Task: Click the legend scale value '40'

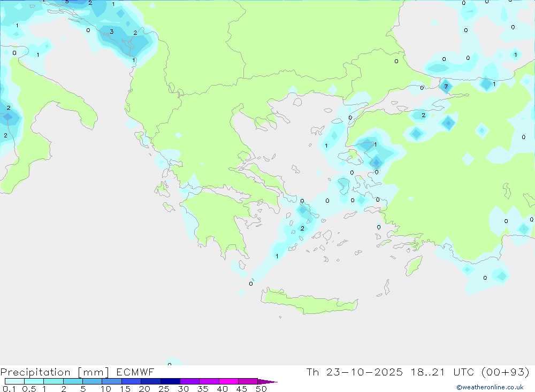Action: click(x=223, y=389)
